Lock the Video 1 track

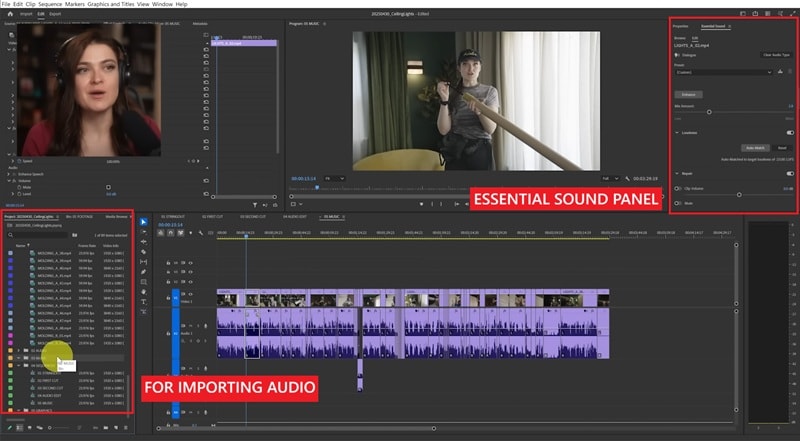point(168,297)
